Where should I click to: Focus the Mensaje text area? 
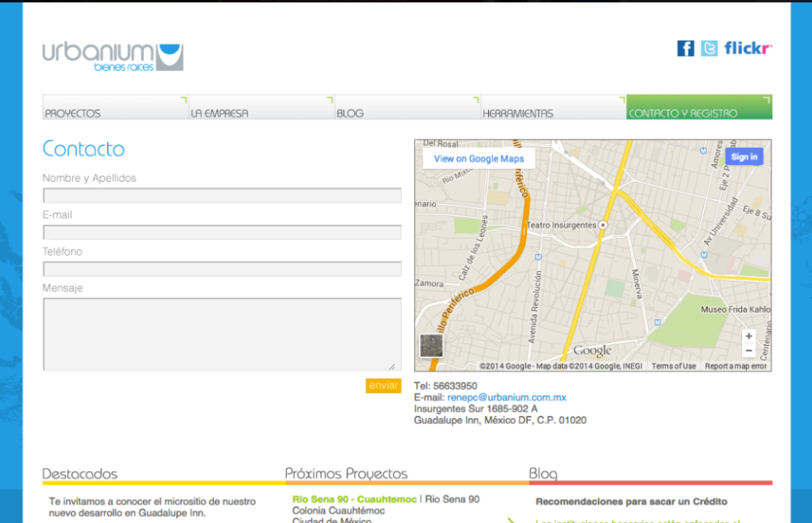(222, 334)
